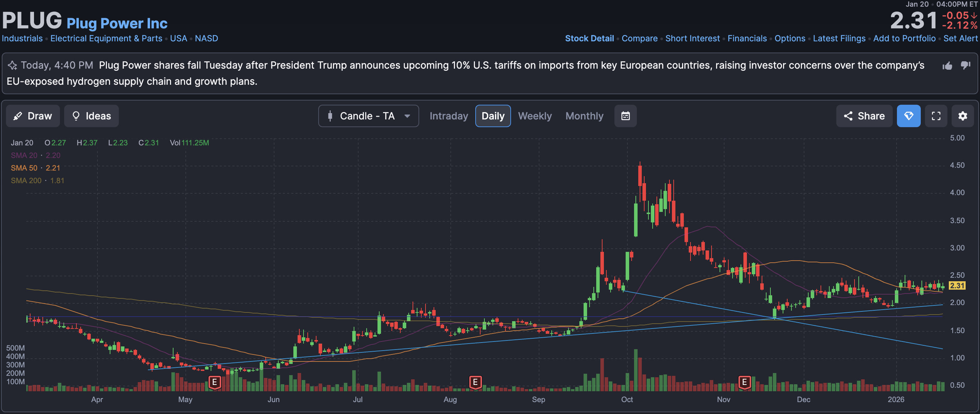The width and height of the screenshot is (980, 414).
Task: Click the August earnings E marker
Action: pos(475,382)
